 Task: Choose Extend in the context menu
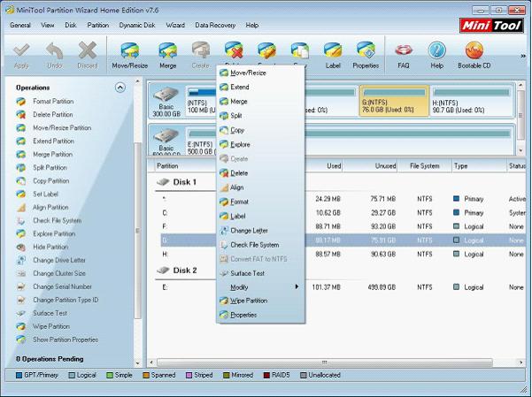pos(260,88)
